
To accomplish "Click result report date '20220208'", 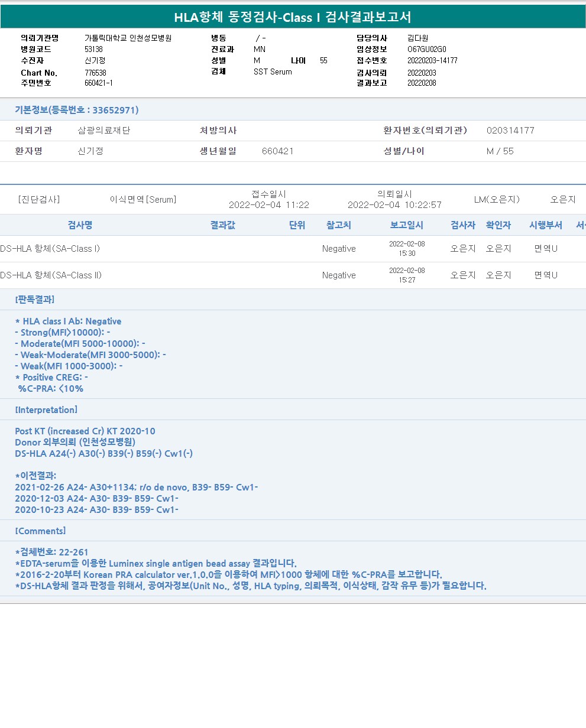I will (422, 83).
